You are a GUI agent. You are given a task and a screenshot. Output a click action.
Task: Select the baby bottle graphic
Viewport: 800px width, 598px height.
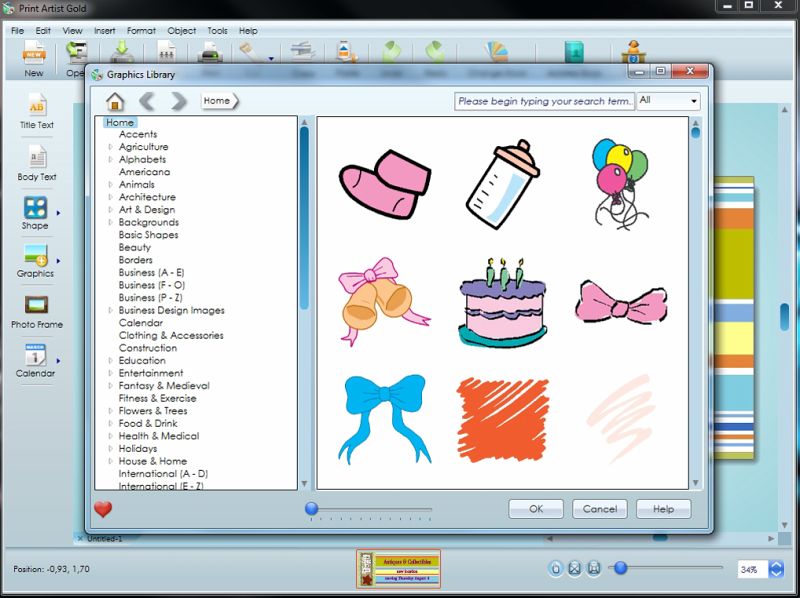(x=502, y=184)
